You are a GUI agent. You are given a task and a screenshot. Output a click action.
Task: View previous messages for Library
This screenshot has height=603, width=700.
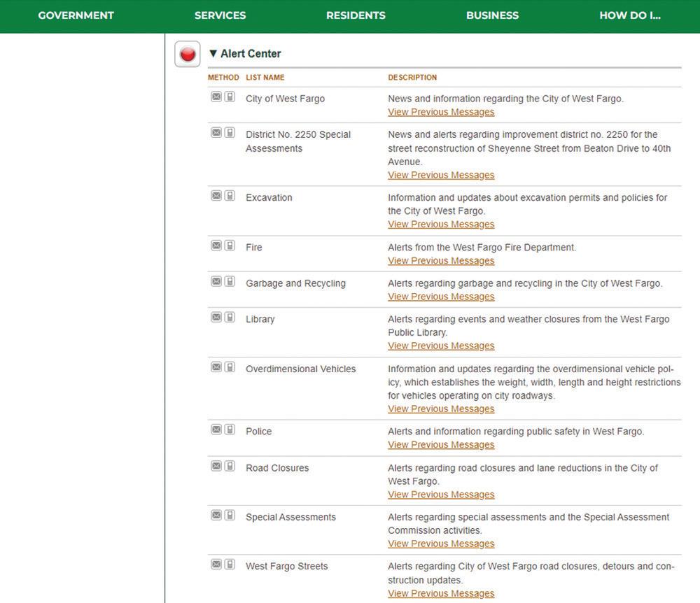pyautogui.click(x=441, y=346)
